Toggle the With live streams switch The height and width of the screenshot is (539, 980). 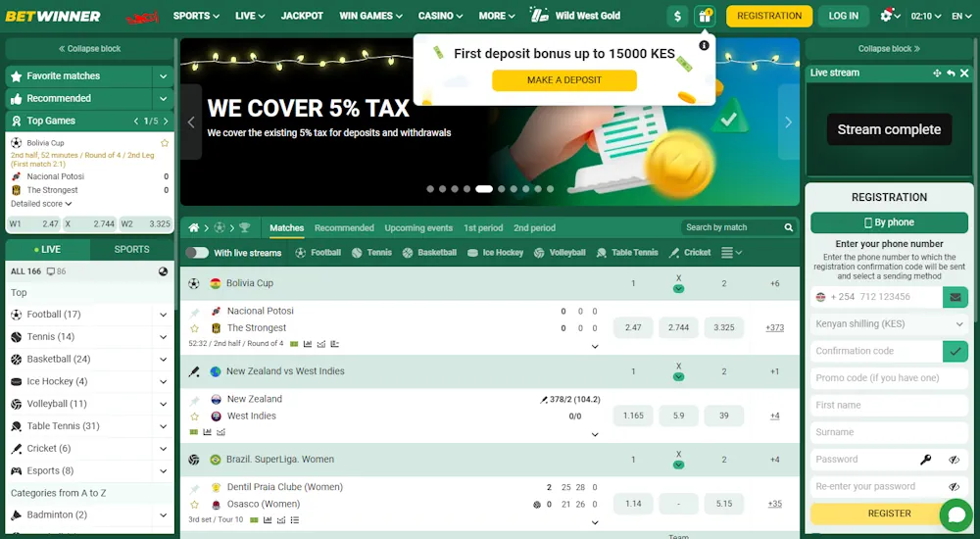197,253
